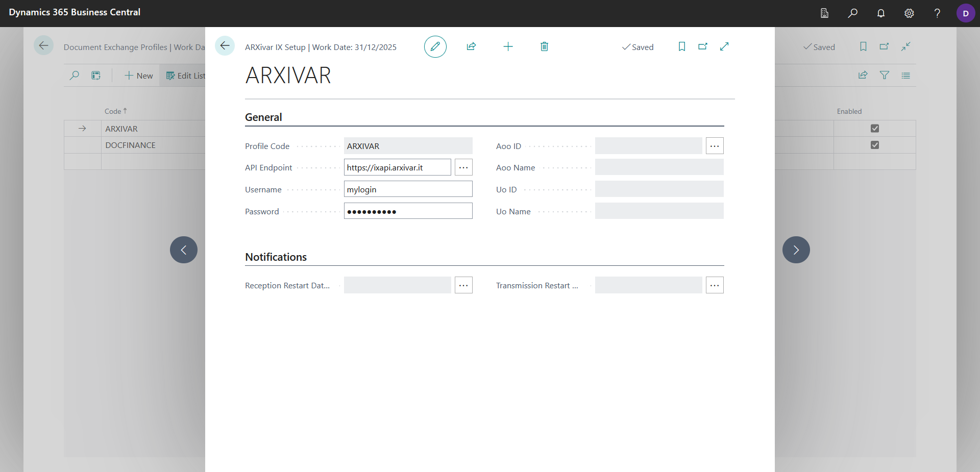
Task: Open the filter pane in background list
Action: (885, 76)
